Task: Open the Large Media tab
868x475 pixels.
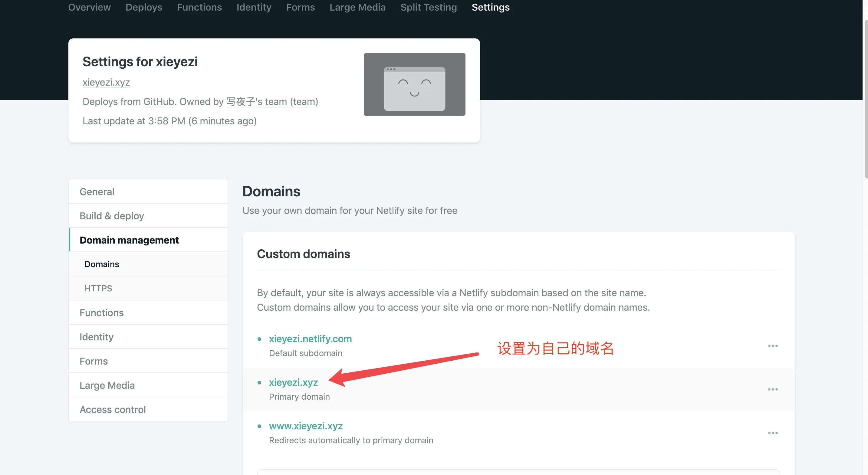Action: (x=357, y=7)
